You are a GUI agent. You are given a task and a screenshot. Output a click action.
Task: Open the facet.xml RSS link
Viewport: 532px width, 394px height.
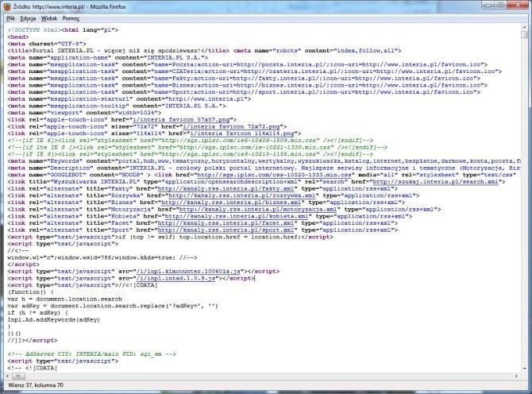[226, 223]
